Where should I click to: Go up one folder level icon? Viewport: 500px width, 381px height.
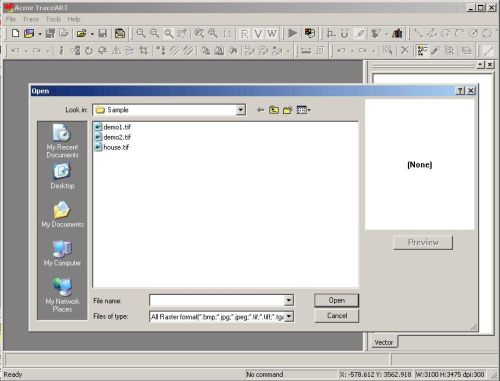(274, 110)
